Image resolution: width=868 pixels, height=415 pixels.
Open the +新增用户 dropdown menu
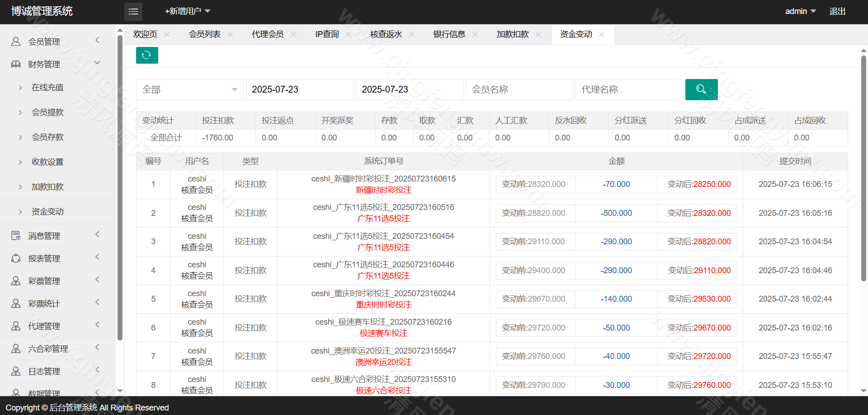pos(188,11)
